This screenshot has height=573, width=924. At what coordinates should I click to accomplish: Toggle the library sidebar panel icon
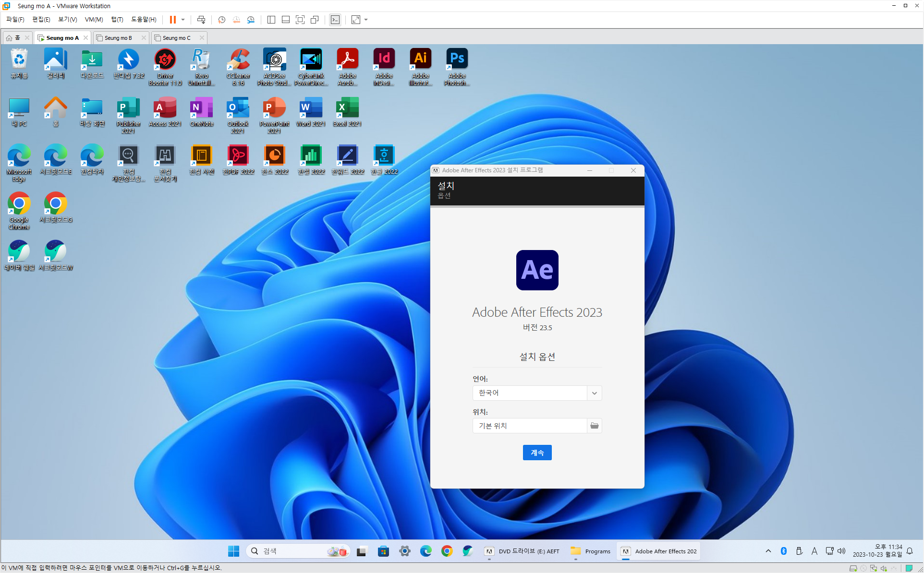[271, 20]
